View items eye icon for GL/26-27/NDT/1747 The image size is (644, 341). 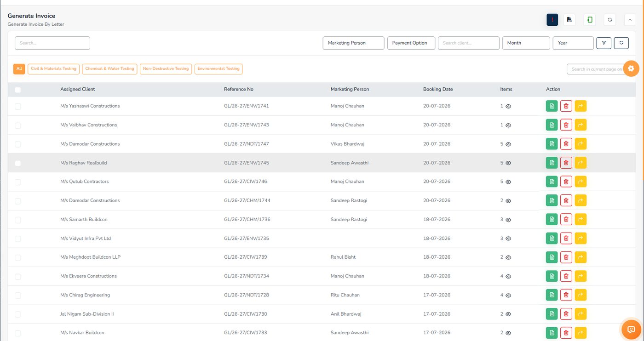(x=508, y=144)
